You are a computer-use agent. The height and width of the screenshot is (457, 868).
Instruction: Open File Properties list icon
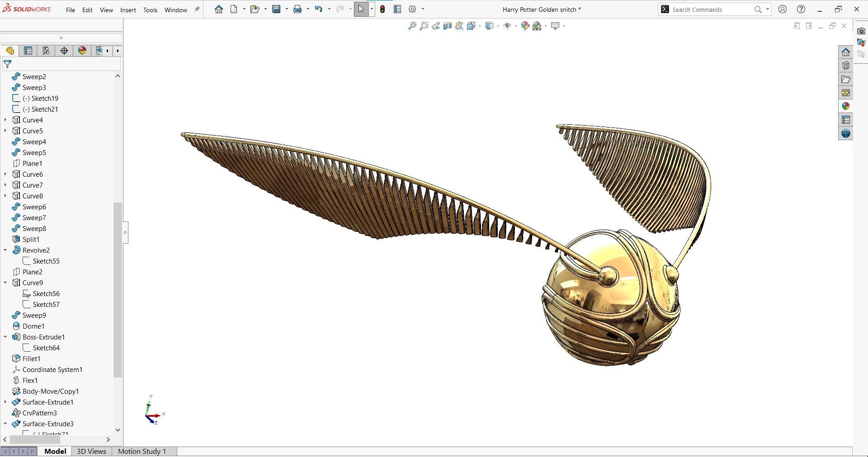pos(397,9)
